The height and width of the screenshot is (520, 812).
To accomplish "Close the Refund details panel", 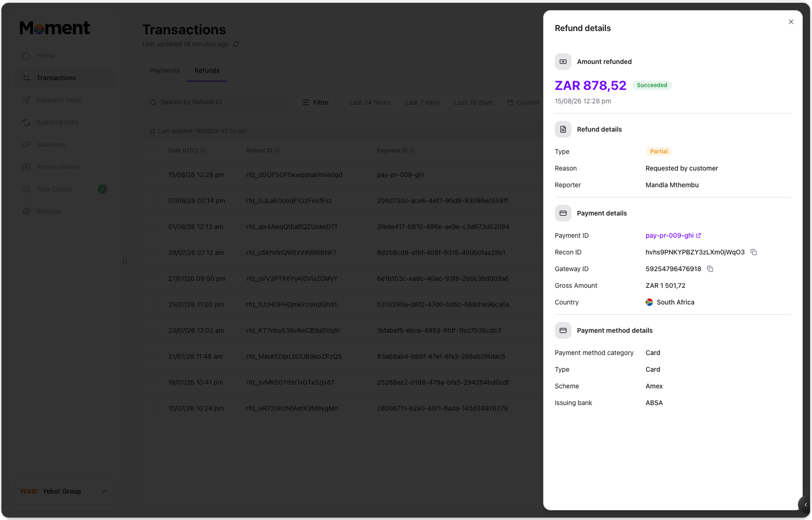I will pyautogui.click(x=791, y=22).
